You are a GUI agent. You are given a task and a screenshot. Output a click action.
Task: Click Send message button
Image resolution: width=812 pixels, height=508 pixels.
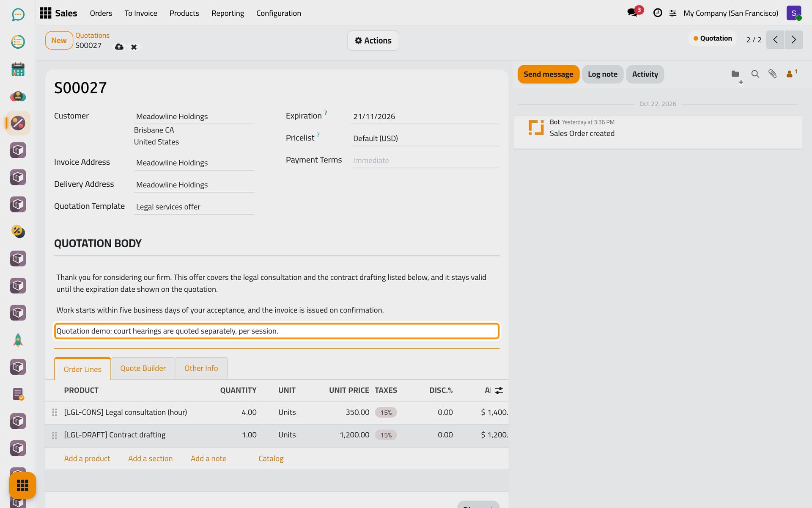click(x=549, y=74)
